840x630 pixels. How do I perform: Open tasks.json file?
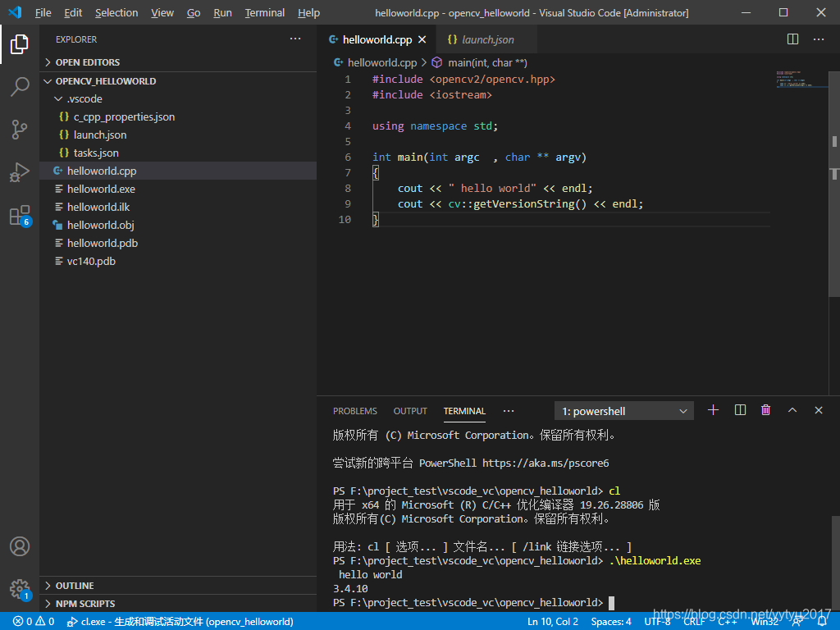click(178, 153)
